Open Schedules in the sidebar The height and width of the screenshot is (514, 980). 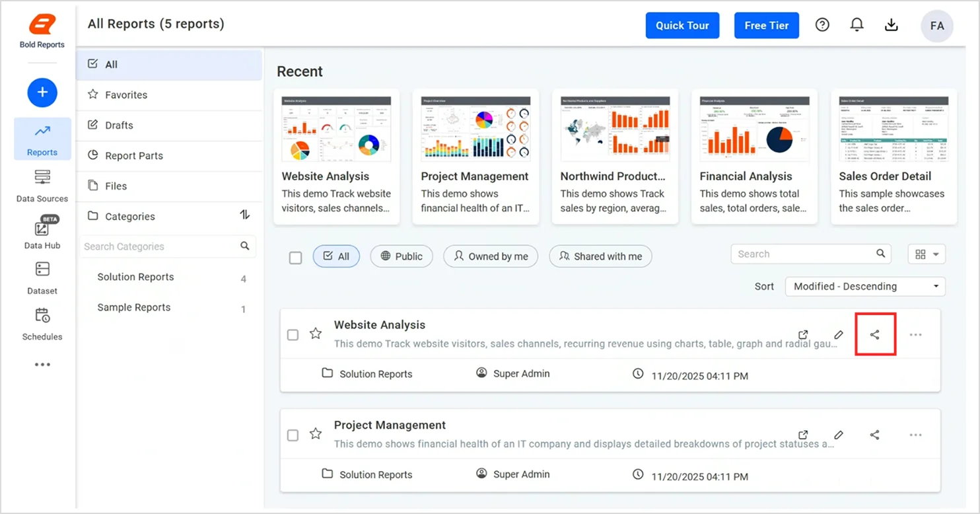pyautogui.click(x=42, y=324)
